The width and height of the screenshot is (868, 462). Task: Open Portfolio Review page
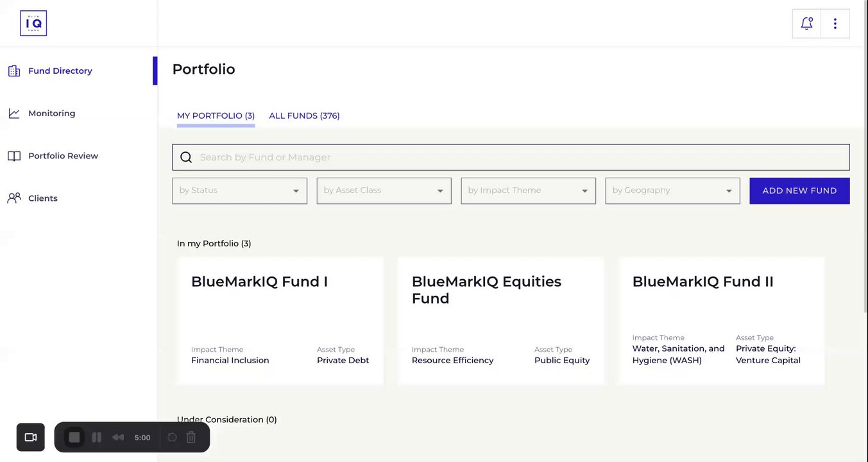[64, 156]
